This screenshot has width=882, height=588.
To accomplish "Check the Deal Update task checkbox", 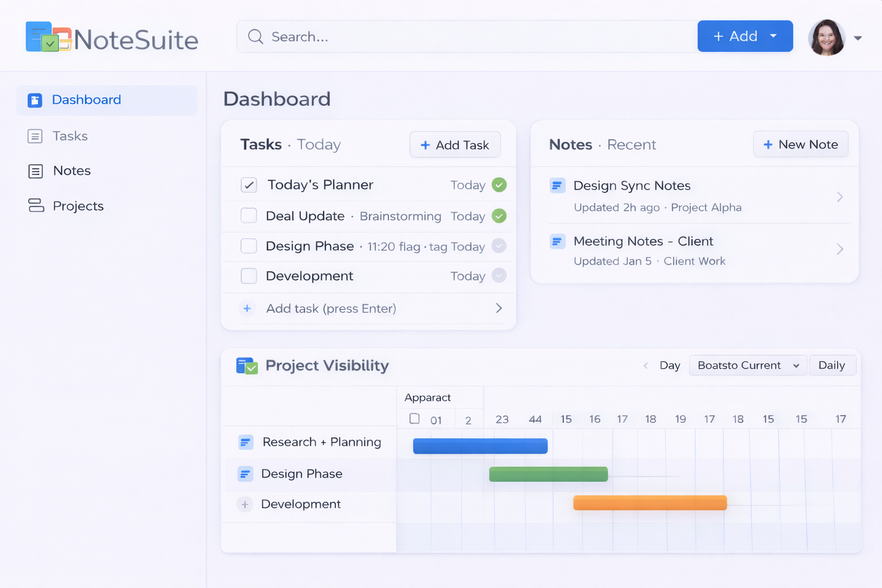I will click(x=249, y=215).
